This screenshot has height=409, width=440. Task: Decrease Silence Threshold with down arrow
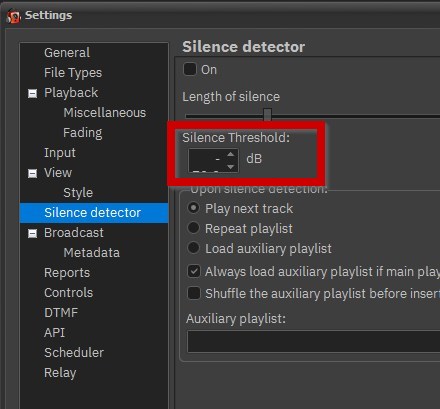click(231, 166)
